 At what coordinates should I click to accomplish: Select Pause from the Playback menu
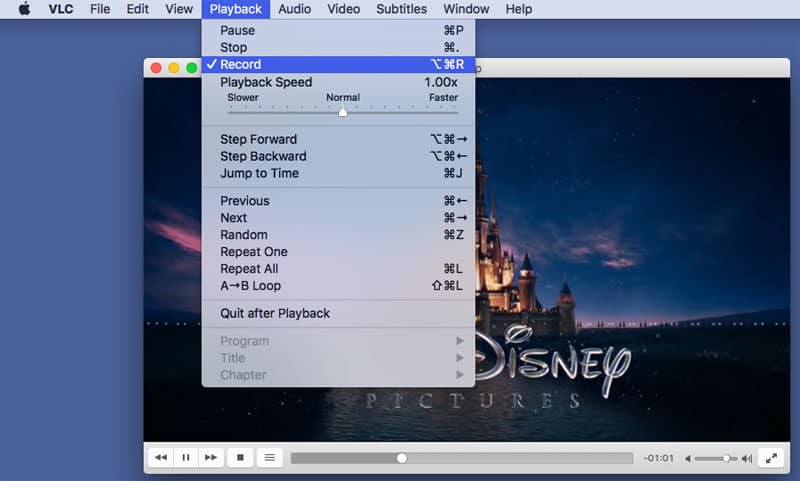pyautogui.click(x=338, y=30)
